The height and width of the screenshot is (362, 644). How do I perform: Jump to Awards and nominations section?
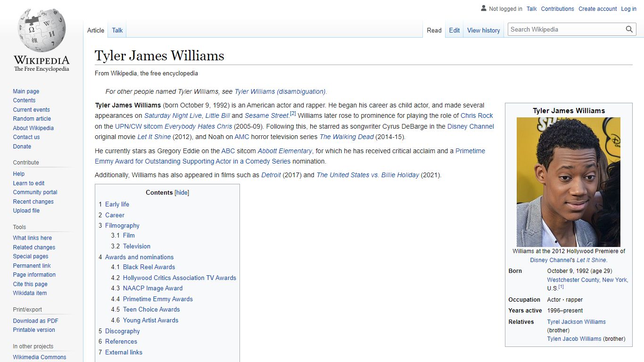tap(139, 257)
